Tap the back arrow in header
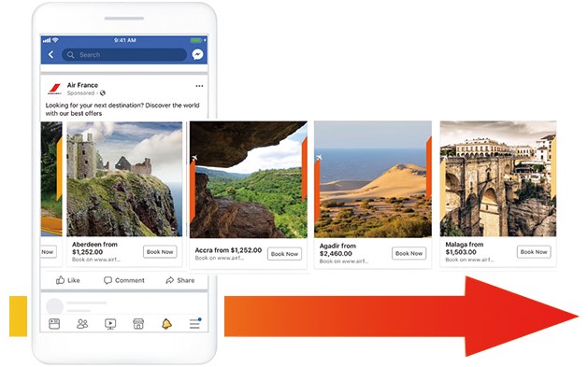588x367 pixels. click(x=51, y=55)
